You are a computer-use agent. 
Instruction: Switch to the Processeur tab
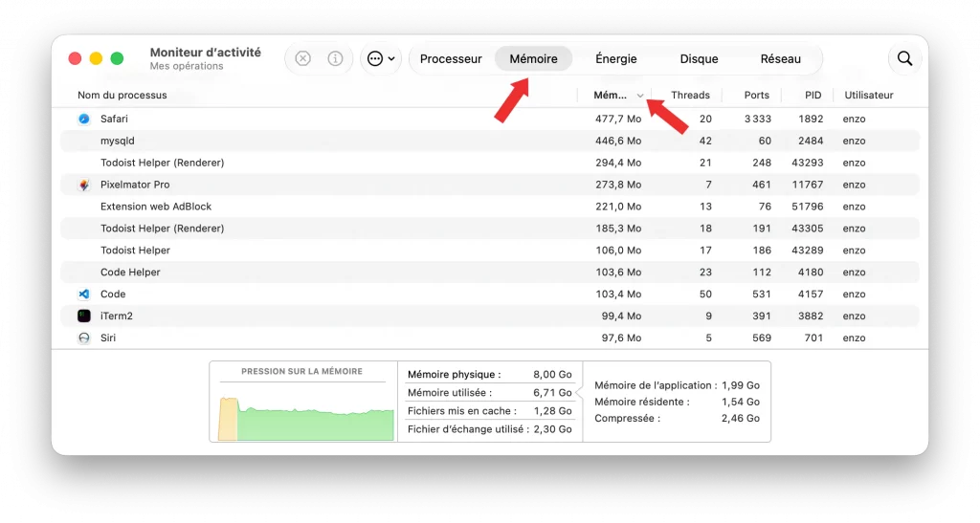coord(451,58)
